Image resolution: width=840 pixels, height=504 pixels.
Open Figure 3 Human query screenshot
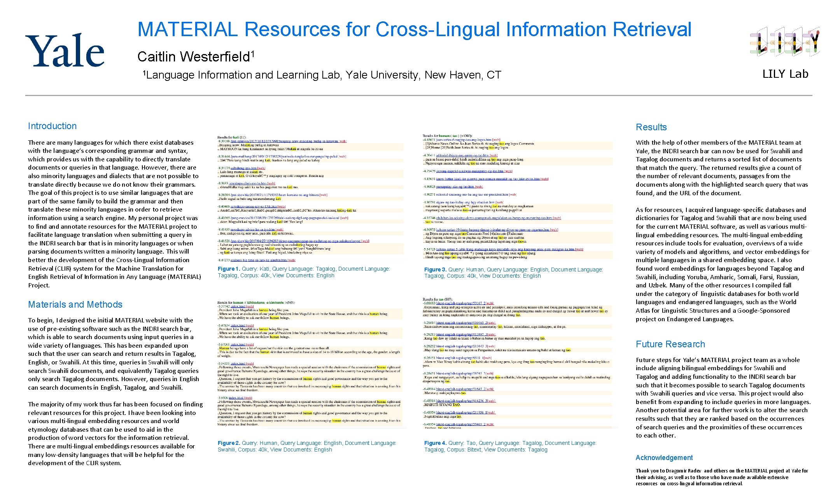[x=518, y=197]
